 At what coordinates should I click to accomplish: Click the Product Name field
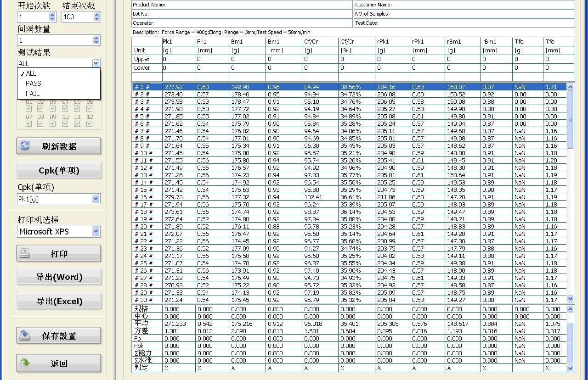[242, 5]
